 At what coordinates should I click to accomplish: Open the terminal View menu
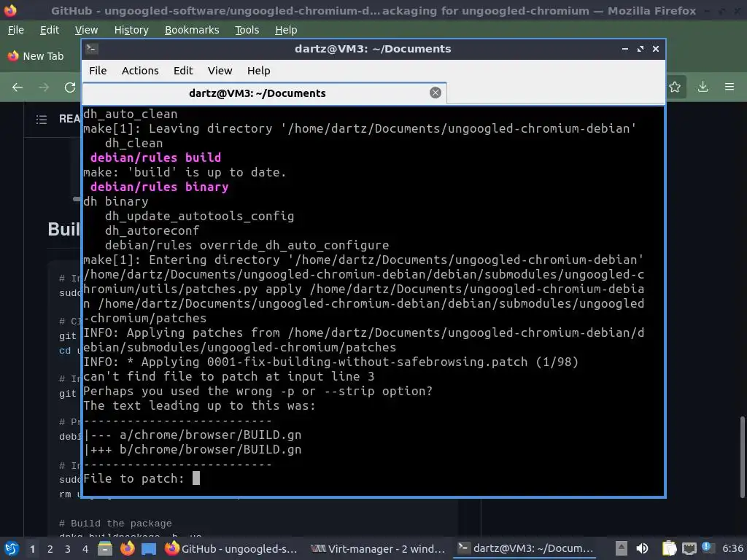point(220,71)
